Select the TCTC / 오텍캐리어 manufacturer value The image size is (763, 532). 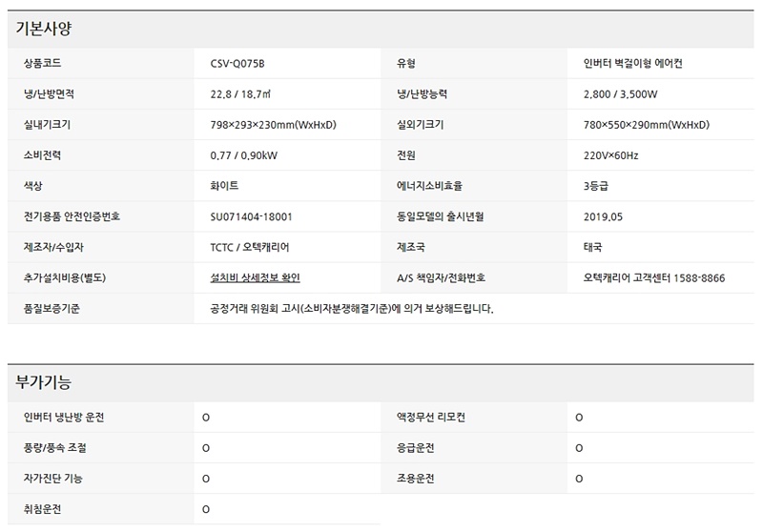point(250,247)
